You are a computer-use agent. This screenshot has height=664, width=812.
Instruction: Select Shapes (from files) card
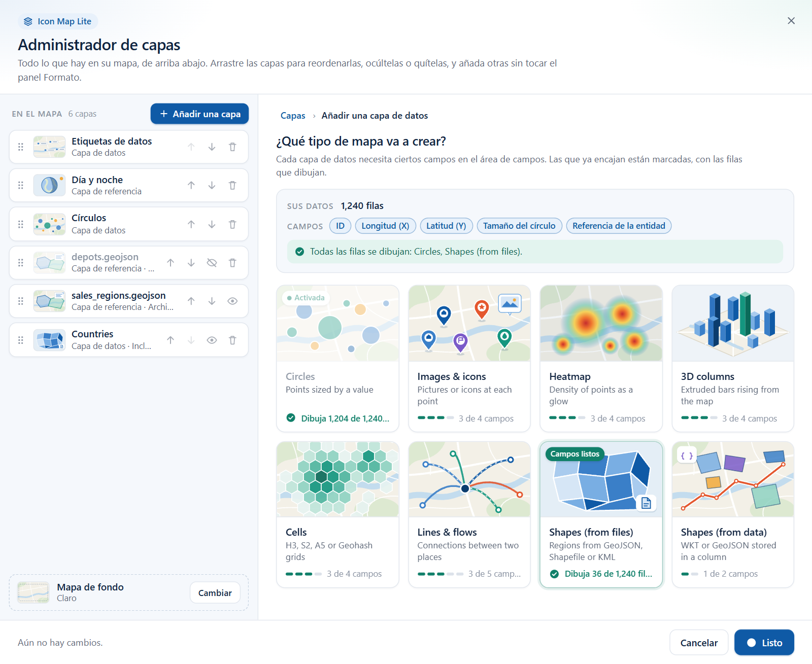click(601, 514)
